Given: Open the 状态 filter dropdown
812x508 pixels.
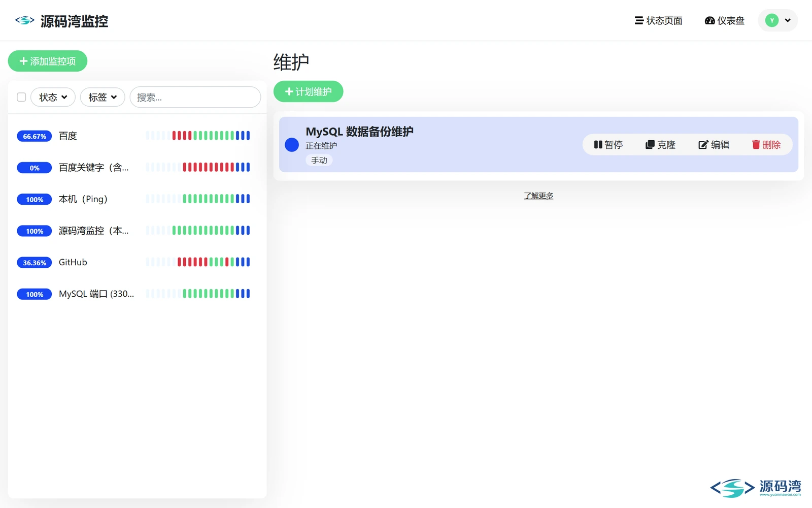Looking at the screenshot, I should (x=53, y=97).
